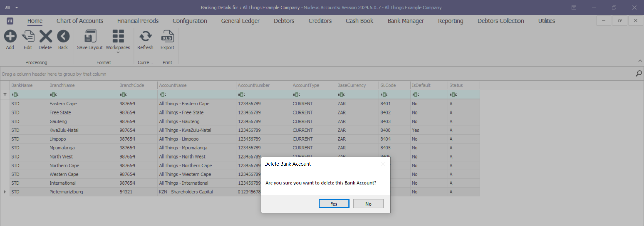This screenshot has width=644, height=226.
Task: Open the General Ledger tab
Action: pos(240,21)
